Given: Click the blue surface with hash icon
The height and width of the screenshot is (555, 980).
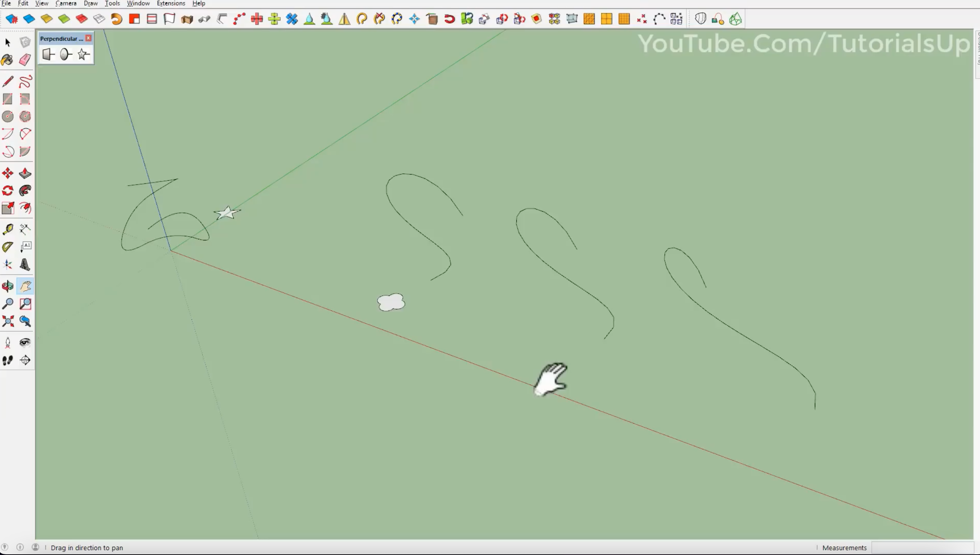Looking at the screenshot, I should point(11,19).
